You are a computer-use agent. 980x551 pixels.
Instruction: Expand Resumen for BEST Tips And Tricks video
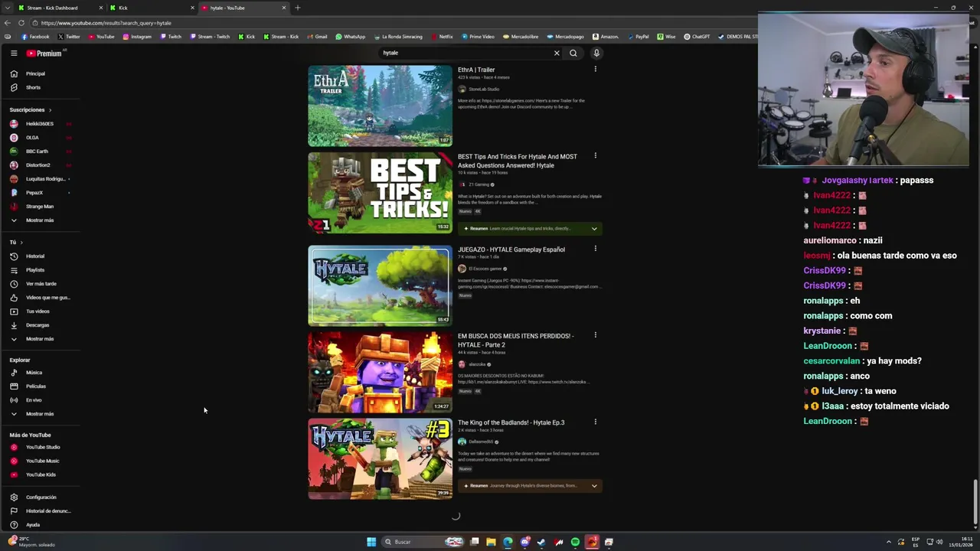tap(530, 228)
